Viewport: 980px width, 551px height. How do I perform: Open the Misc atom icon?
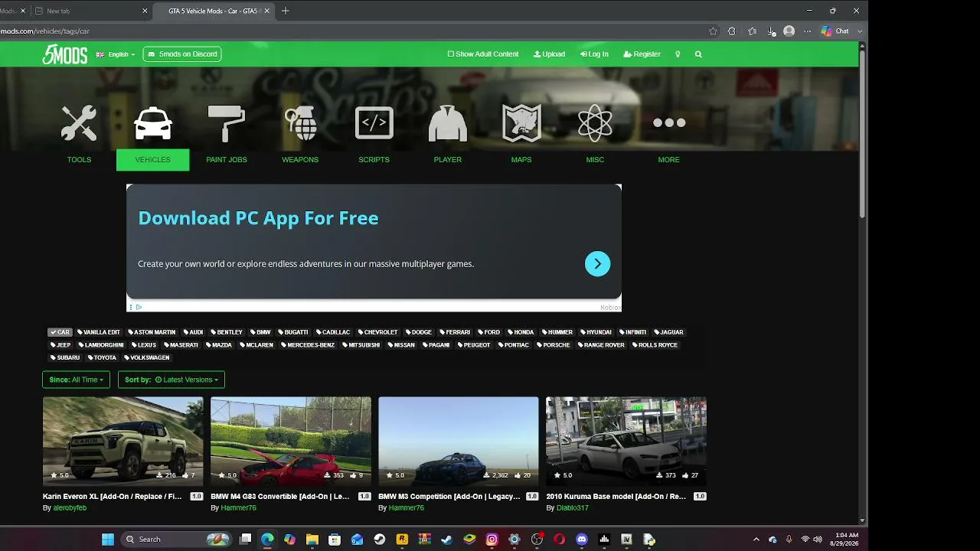[595, 123]
